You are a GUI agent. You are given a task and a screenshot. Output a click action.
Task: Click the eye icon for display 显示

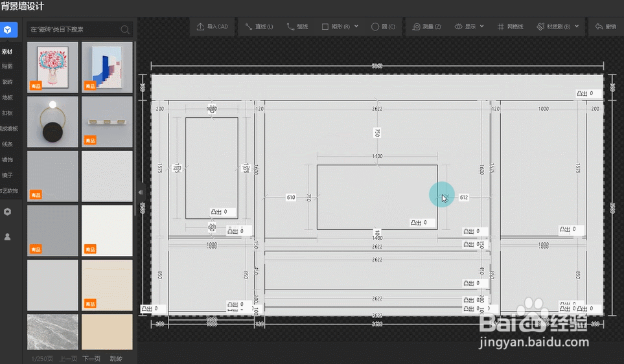pos(459,27)
